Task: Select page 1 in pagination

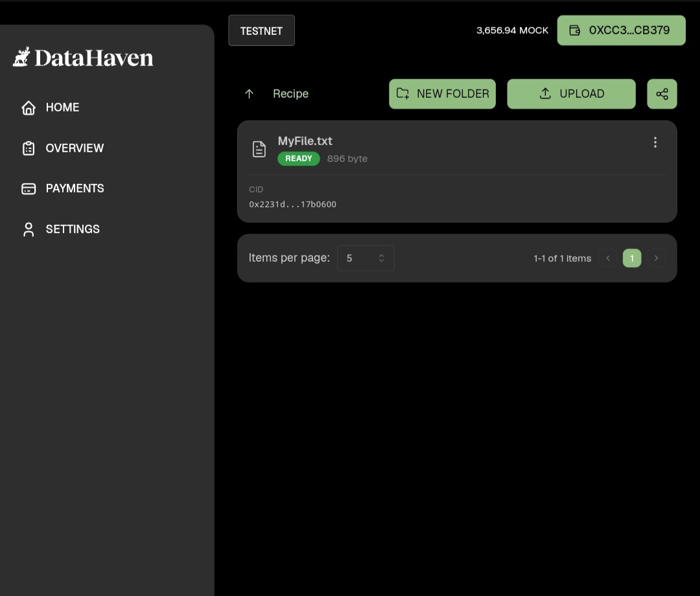Action: tap(632, 258)
